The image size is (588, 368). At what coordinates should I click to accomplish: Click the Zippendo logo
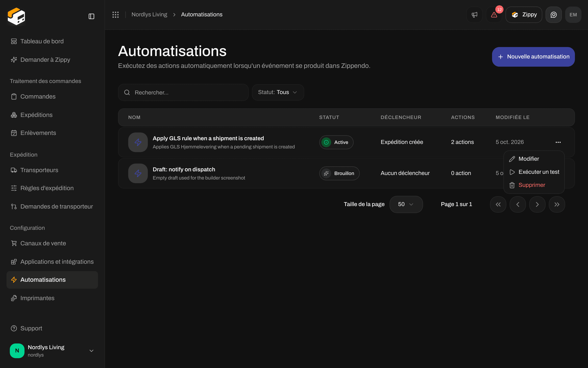pos(16,16)
